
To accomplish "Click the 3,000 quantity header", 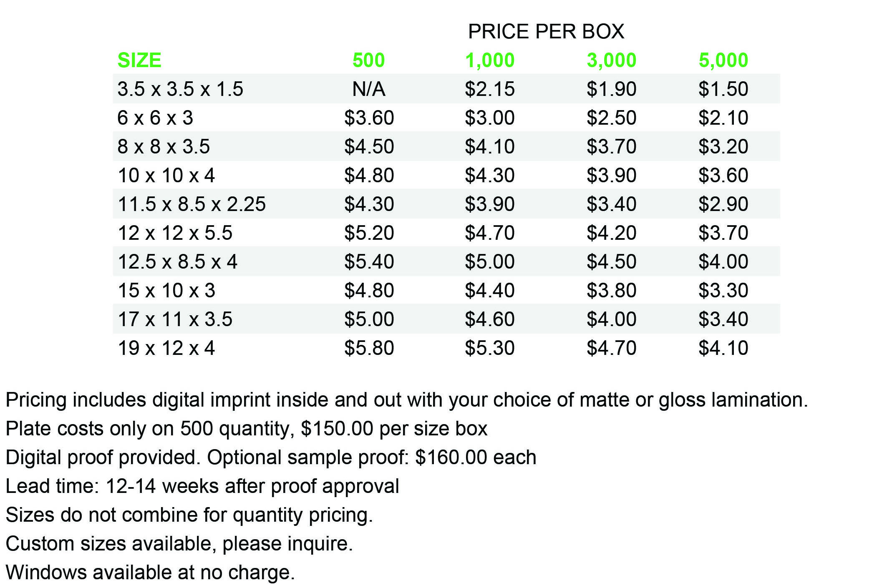I will pyautogui.click(x=611, y=60).
